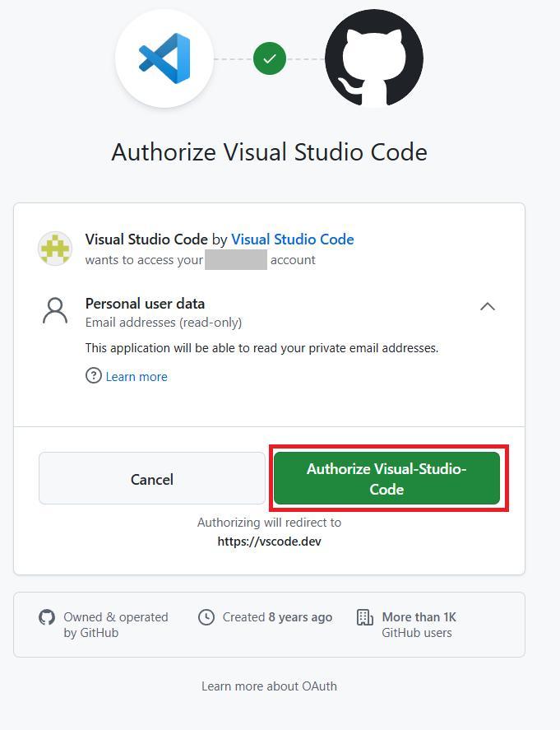Click the clock icon beside Created
The width and height of the screenshot is (560, 730).
coord(206,617)
